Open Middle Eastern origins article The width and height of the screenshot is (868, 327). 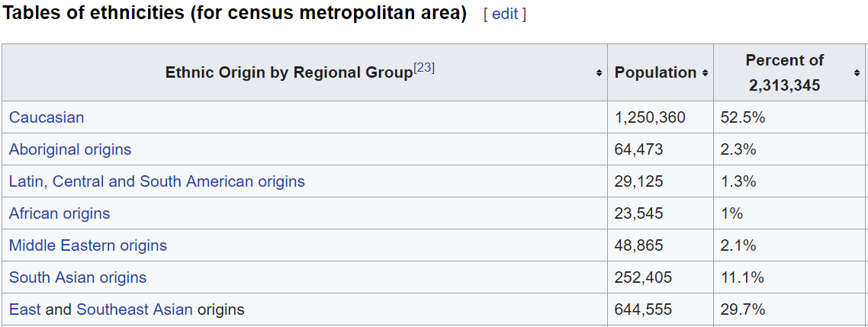(88, 245)
